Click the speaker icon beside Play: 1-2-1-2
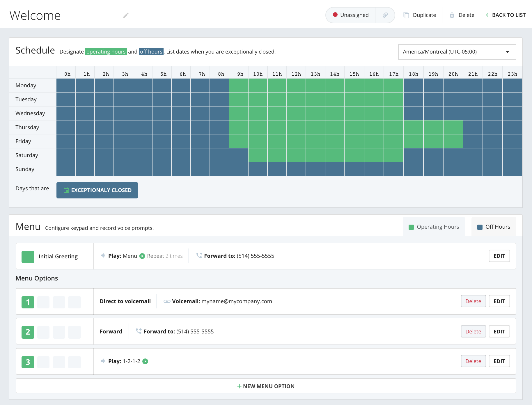This screenshot has height=405, width=532. [103, 361]
